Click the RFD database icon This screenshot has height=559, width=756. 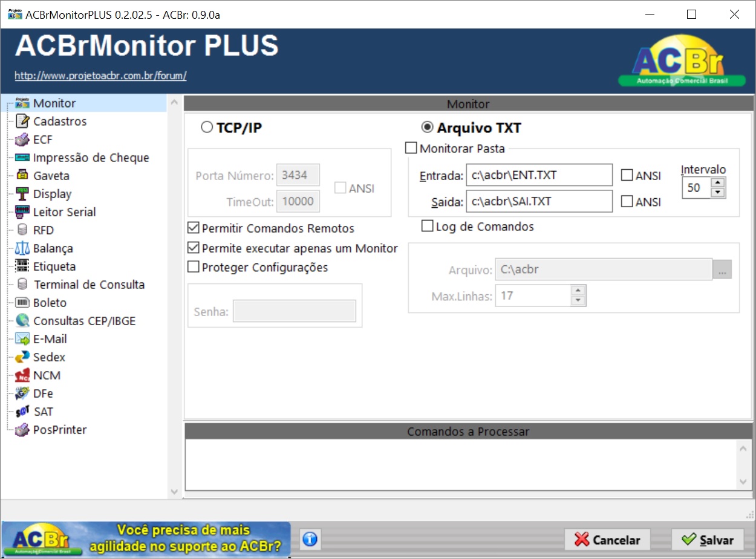(22, 230)
